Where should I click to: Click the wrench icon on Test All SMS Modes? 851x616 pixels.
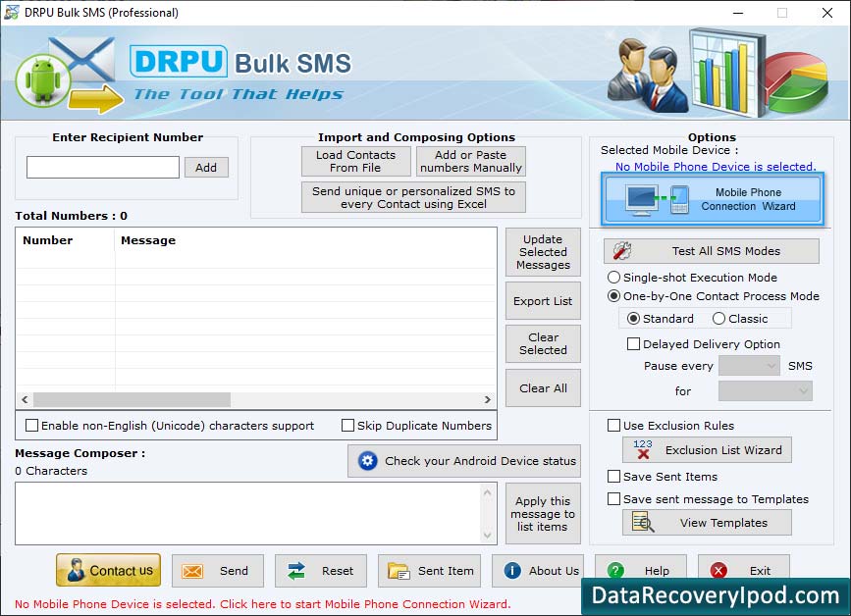coord(622,251)
